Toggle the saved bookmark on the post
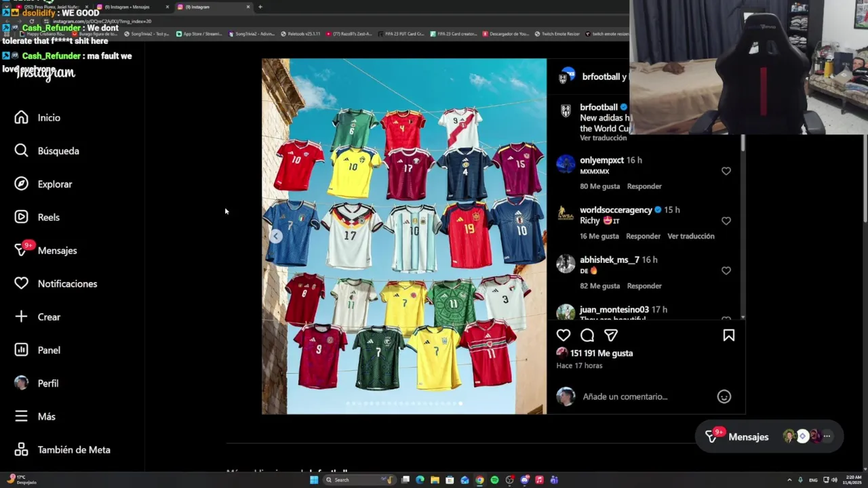Screen dimensions: 868x488 pyautogui.click(x=729, y=335)
